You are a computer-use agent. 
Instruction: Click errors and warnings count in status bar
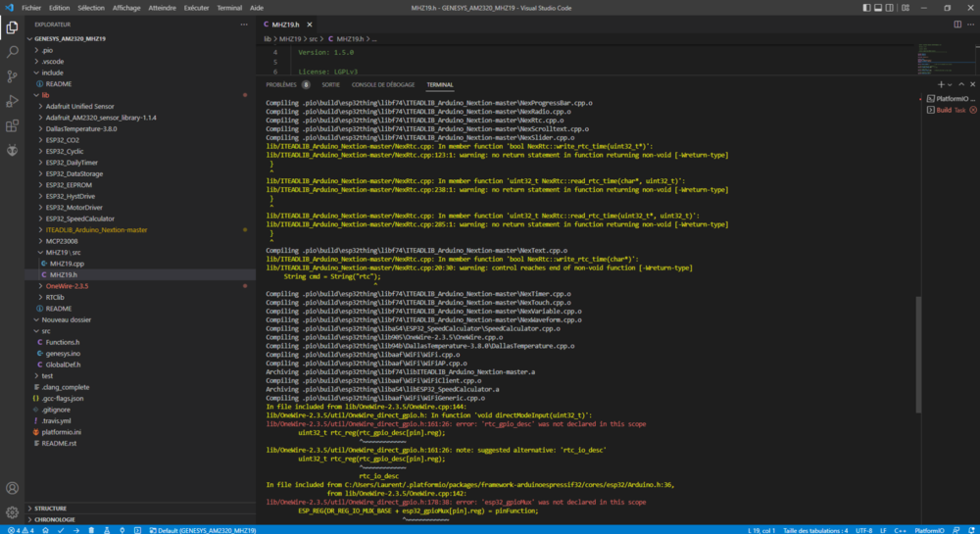click(21, 530)
